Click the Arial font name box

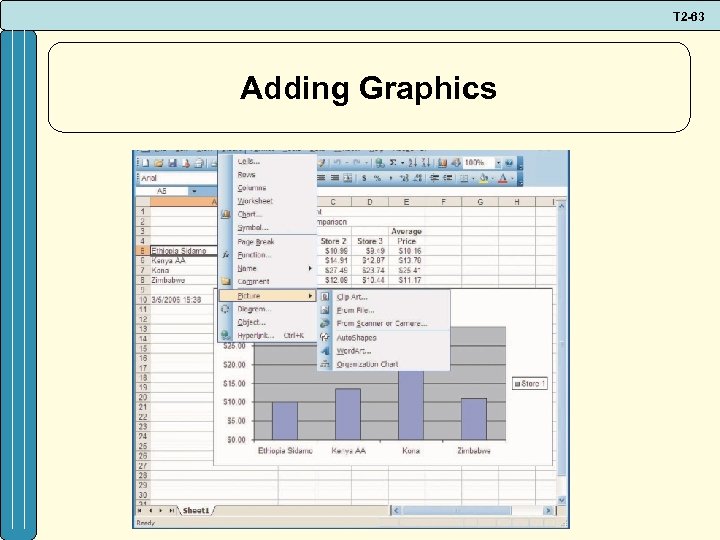(x=177, y=178)
